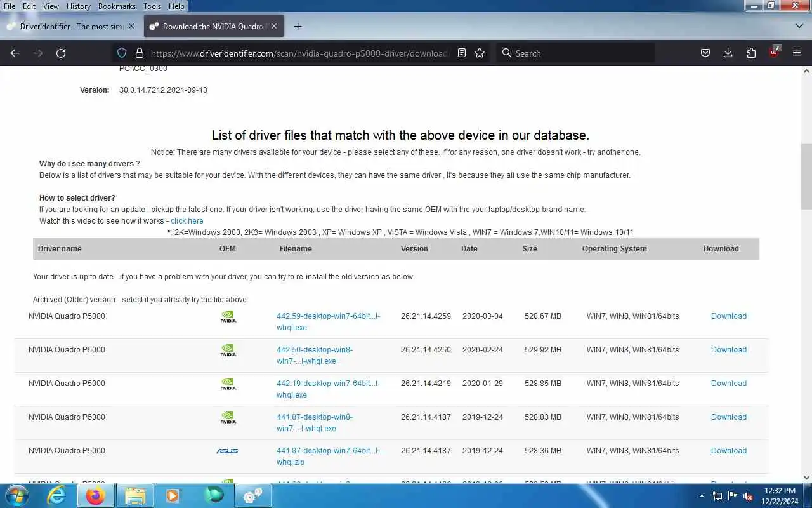812x508 pixels.
Task: Open the Windows Start menu
Action: (x=16, y=495)
